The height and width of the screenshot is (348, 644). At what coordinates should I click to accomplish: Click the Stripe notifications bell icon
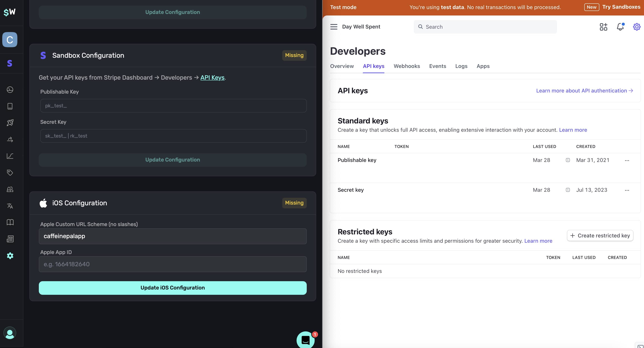click(620, 27)
